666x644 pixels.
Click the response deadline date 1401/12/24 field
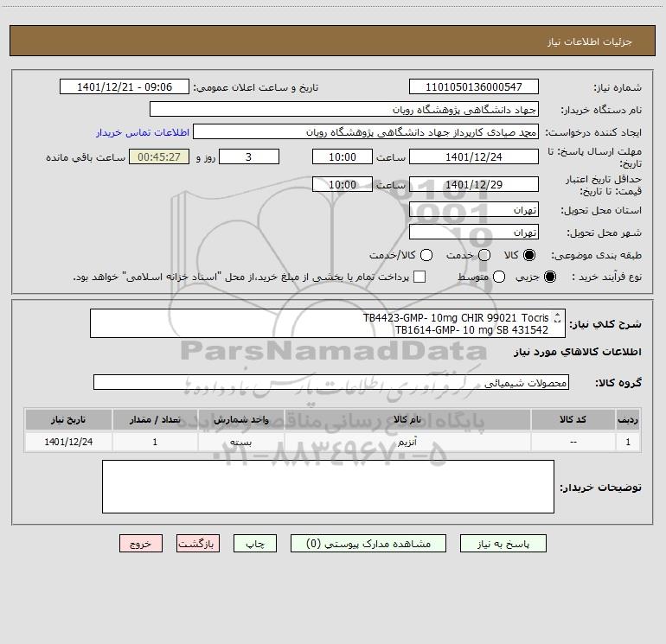click(474, 156)
